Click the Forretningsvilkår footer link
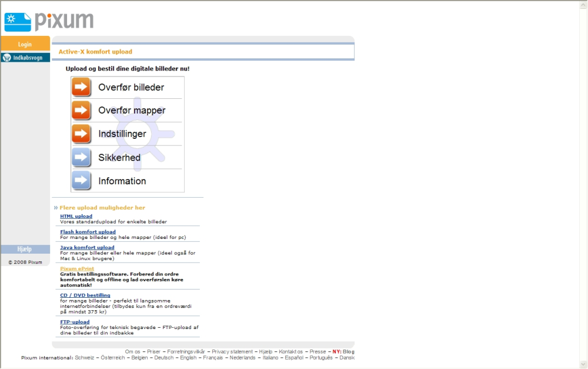588x369 pixels. pos(186,352)
